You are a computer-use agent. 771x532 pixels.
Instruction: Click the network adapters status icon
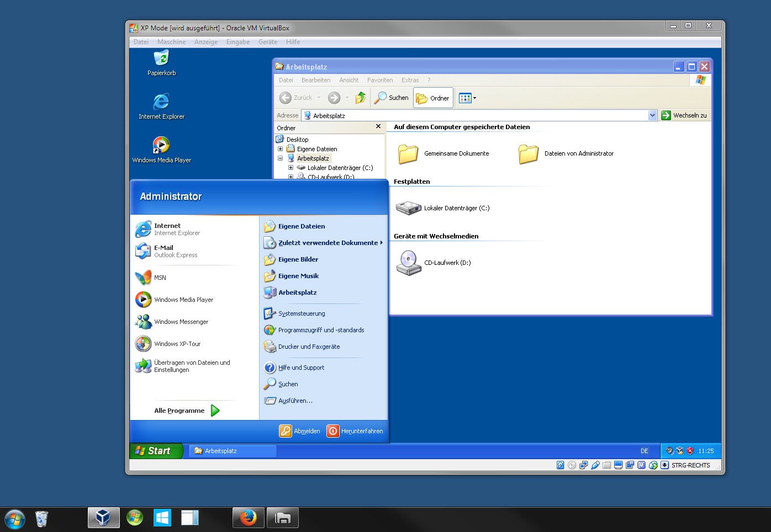(584, 465)
